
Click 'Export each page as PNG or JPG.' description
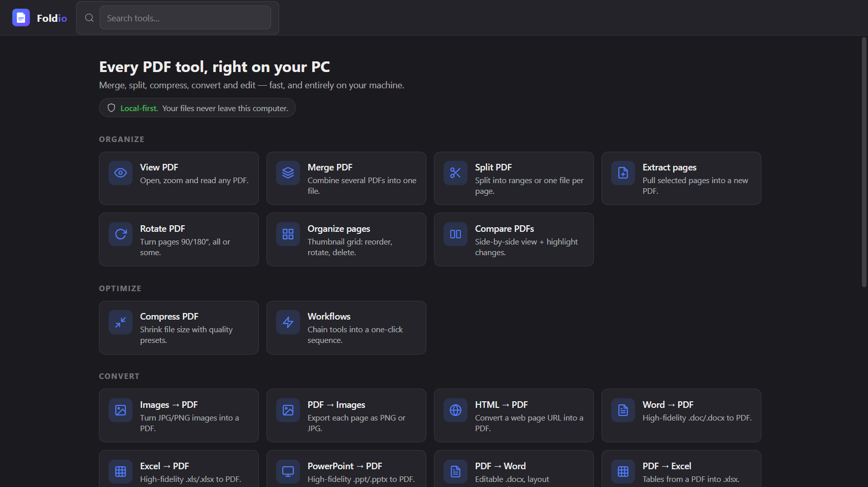tap(356, 423)
